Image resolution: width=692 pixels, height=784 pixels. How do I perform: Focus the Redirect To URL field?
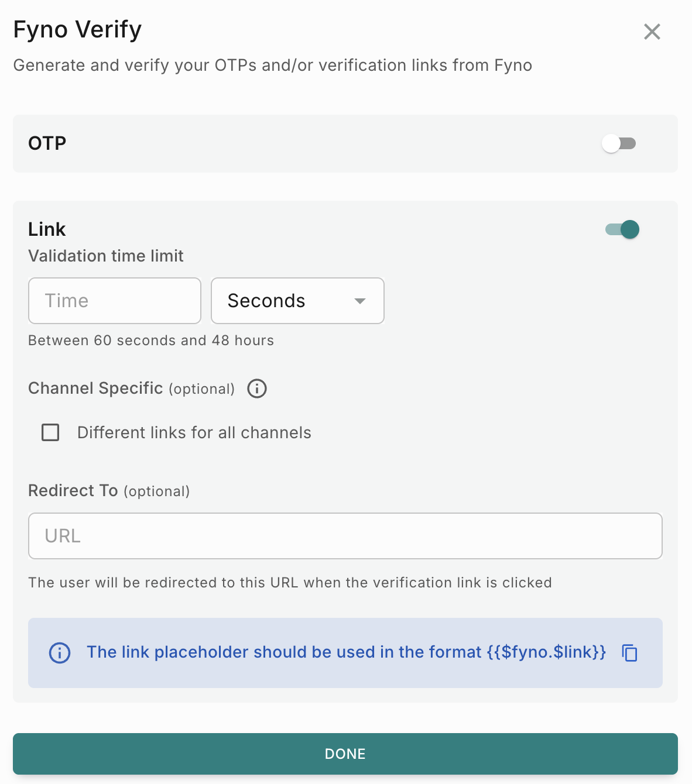345,536
